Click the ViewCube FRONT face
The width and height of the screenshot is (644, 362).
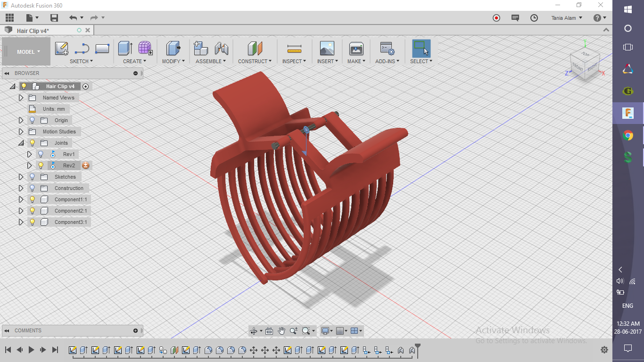578,67
